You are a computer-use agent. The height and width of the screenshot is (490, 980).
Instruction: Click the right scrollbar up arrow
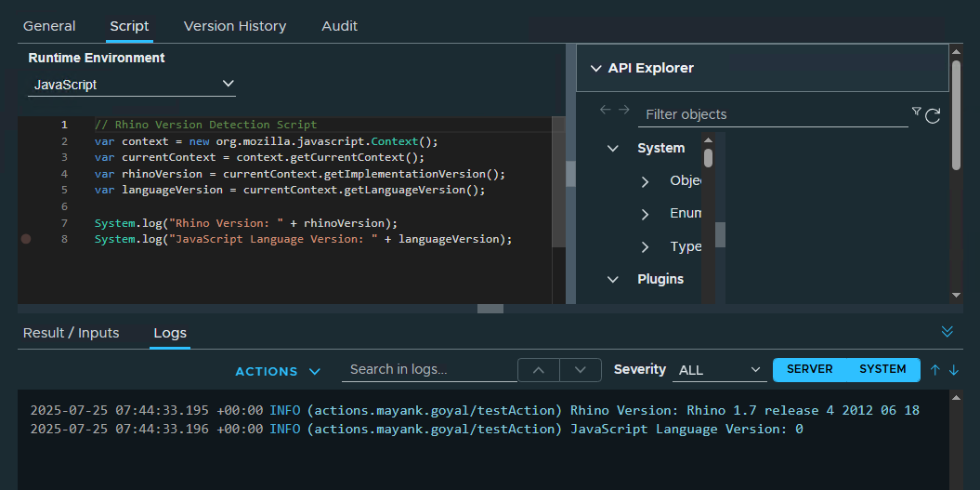956,50
